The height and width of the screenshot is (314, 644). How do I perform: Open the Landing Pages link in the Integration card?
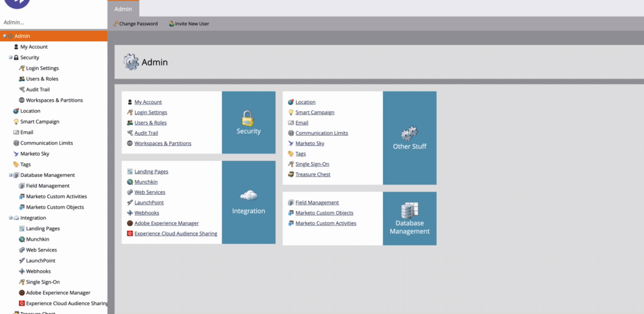(151, 172)
